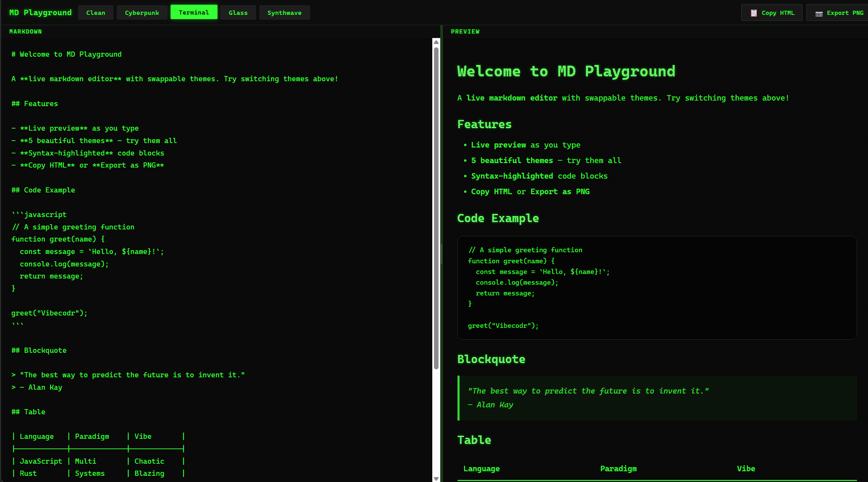Switch to the Clean theme

[x=96, y=13]
